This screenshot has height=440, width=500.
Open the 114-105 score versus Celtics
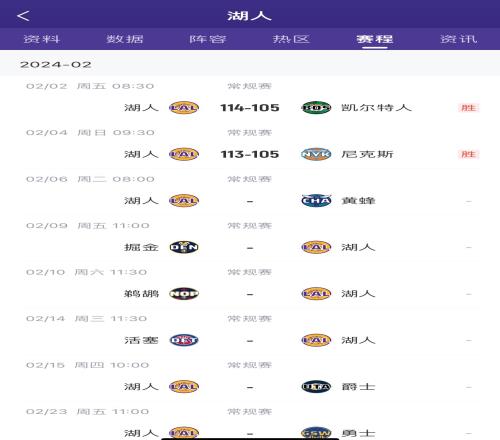(x=250, y=108)
